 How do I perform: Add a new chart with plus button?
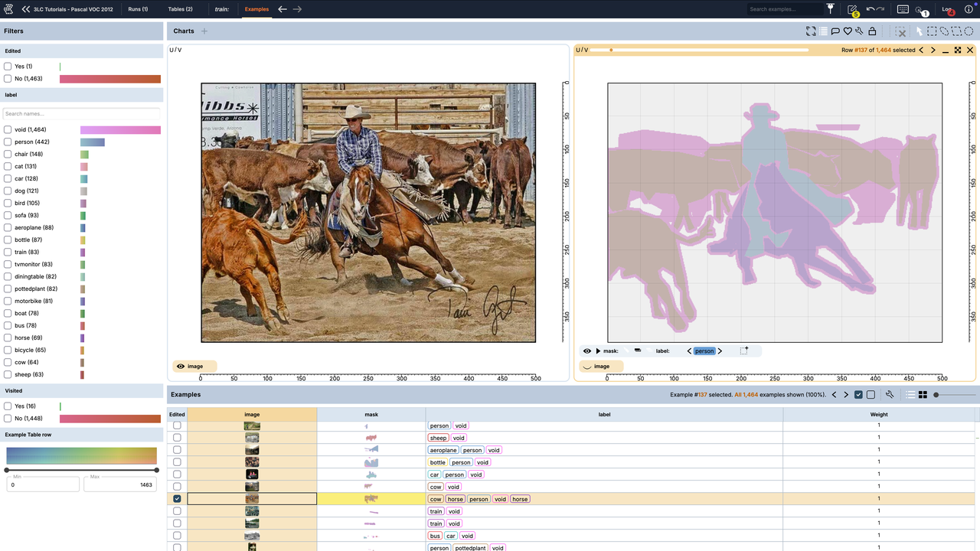pos(204,31)
